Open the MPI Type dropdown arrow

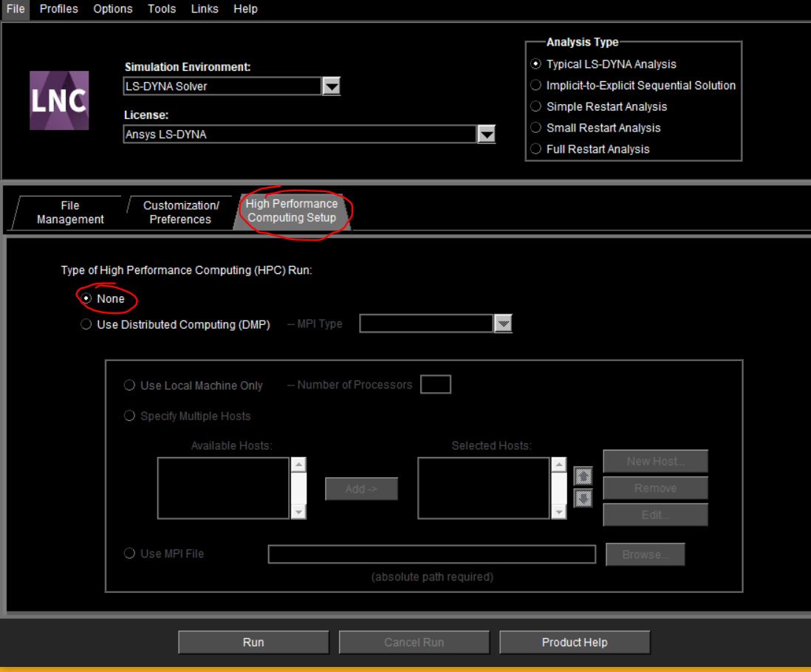pyautogui.click(x=503, y=323)
